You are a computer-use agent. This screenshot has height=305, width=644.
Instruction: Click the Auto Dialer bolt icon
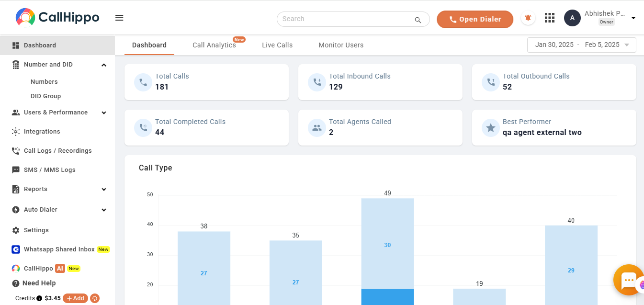coord(15,210)
